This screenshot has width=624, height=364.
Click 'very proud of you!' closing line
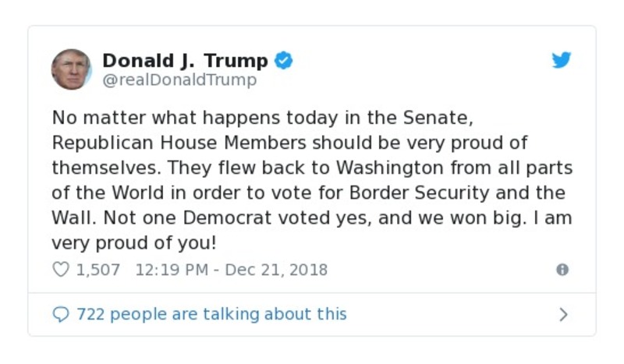[x=134, y=243]
